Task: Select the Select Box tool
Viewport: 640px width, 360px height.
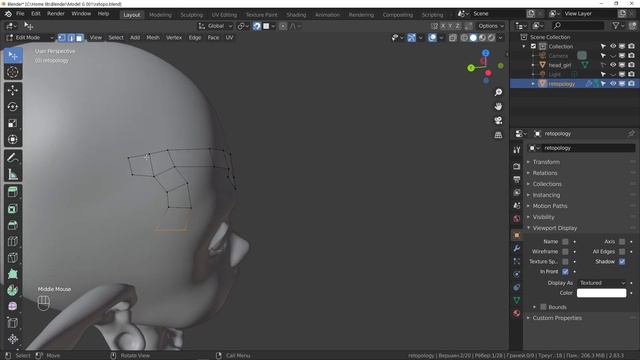Action: 13,55
